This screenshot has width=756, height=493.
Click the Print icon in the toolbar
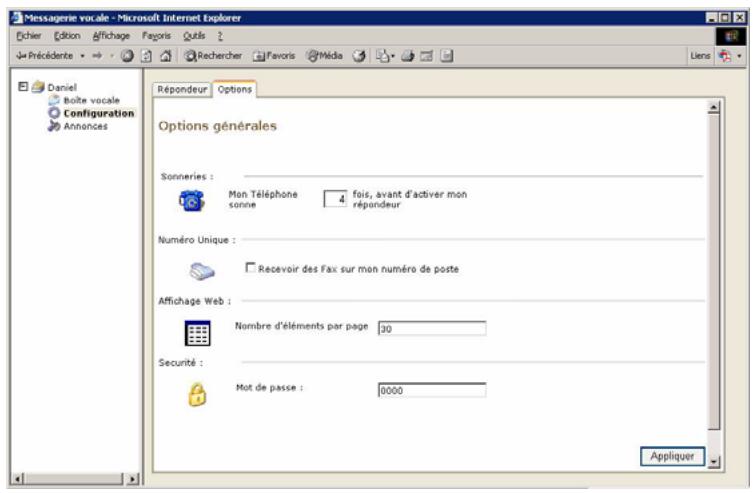pyautogui.click(x=407, y=56)
